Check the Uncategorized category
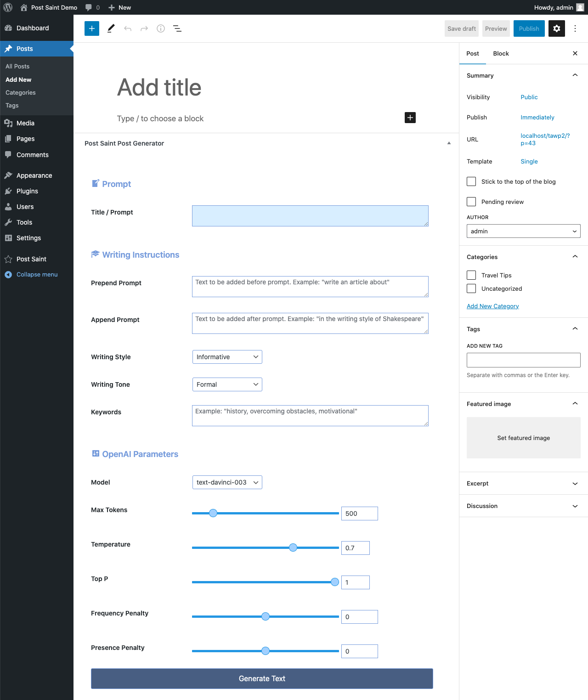This screenshot has height=700, width=588. click(x=471, y=288)
